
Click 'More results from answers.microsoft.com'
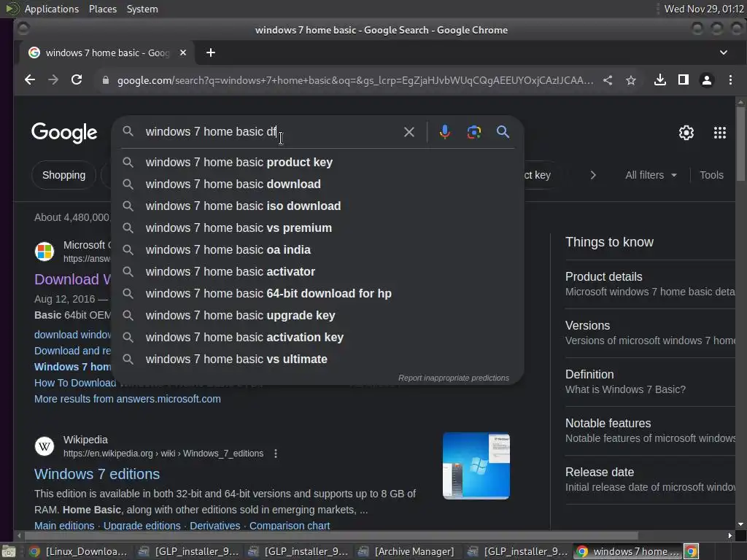128,399
